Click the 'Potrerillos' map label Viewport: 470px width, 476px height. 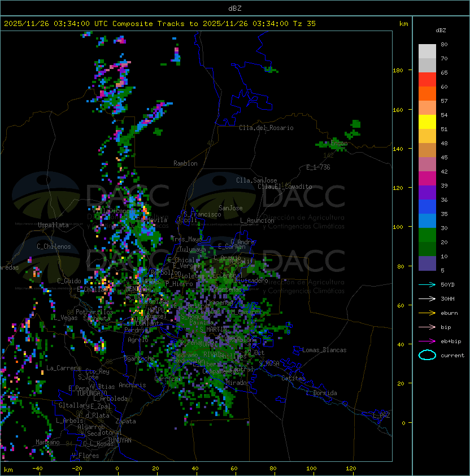coord(94,312)
